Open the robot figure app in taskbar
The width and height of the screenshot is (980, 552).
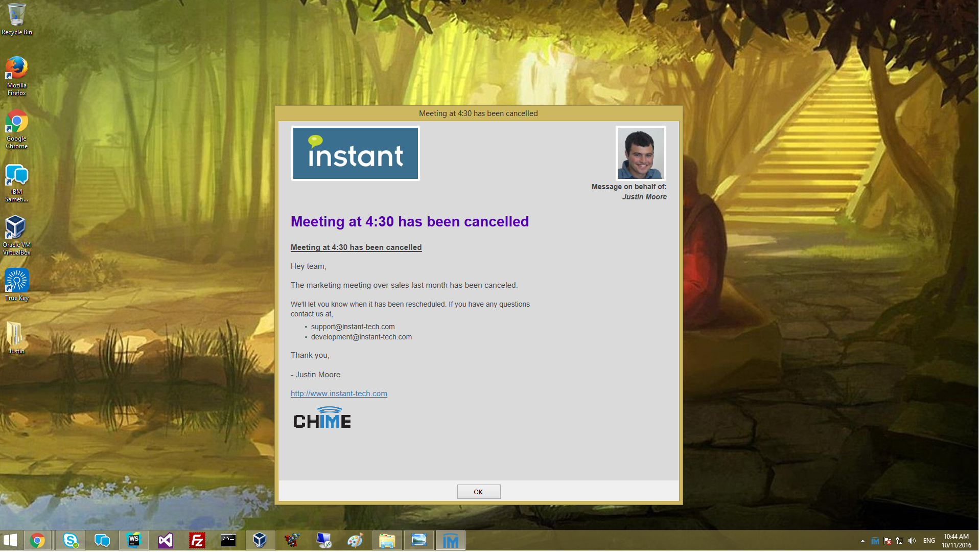tap(292, 541)
